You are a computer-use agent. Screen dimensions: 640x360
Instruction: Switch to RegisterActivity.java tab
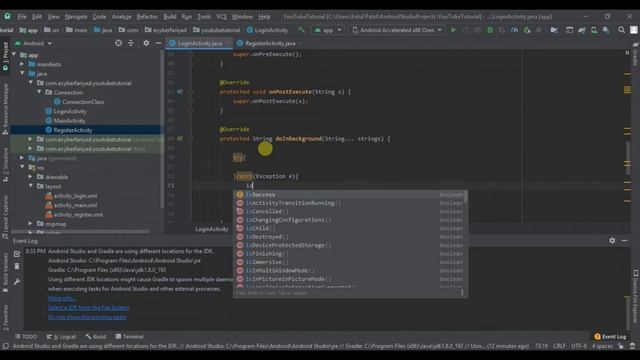[x=269, y=43]
